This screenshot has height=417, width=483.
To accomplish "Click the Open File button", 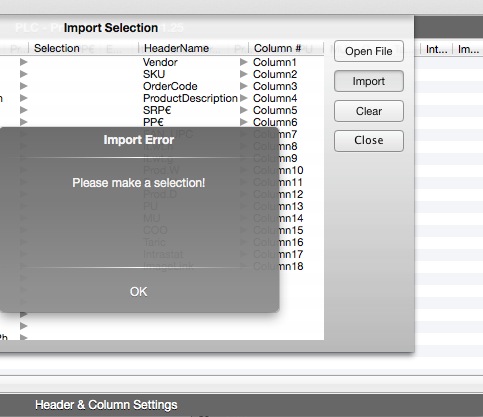I will click(x=369, y=51).
